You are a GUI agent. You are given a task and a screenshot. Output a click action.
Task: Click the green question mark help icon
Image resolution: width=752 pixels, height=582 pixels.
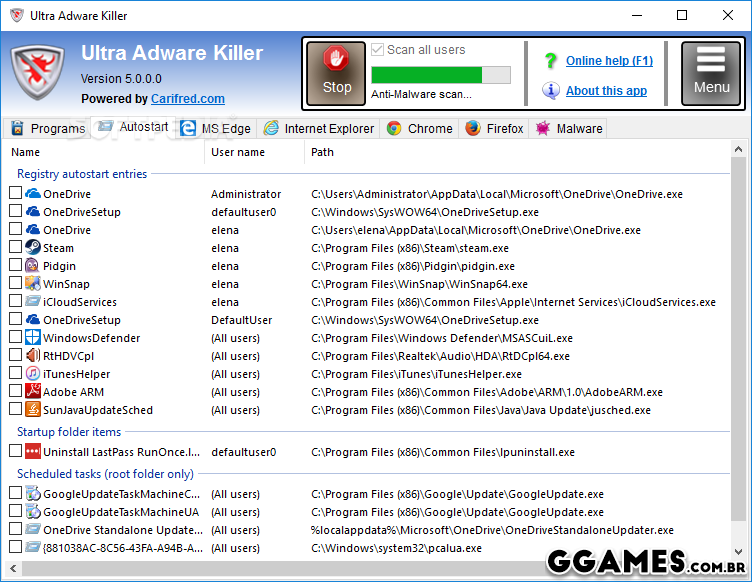[550, 61]
